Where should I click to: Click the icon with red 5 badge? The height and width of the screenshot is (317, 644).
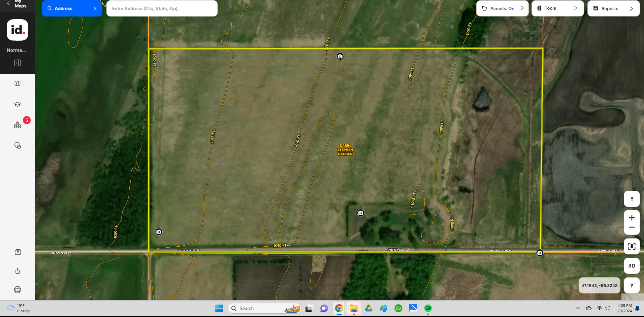tap(18, 125)
